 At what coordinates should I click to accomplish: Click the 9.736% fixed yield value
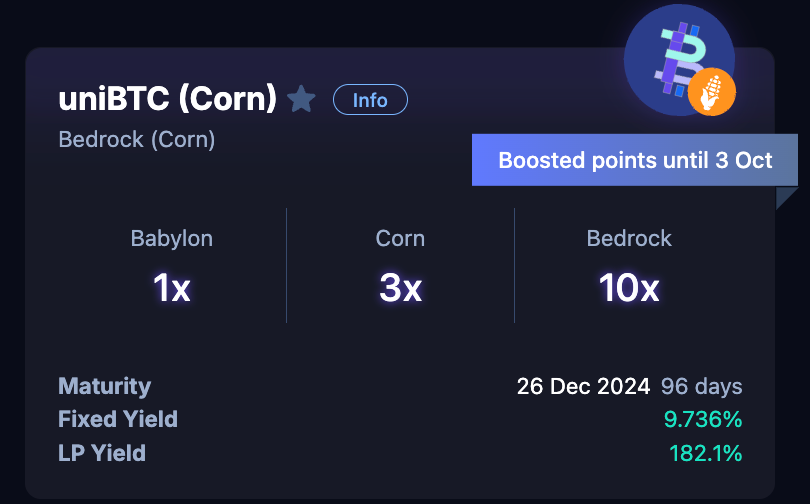[x=703, y=419]
